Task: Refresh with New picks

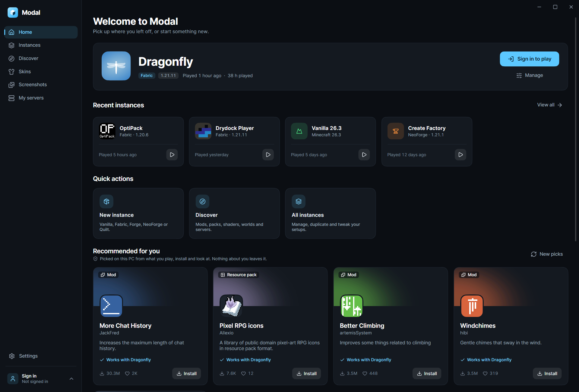Action: 547,254
